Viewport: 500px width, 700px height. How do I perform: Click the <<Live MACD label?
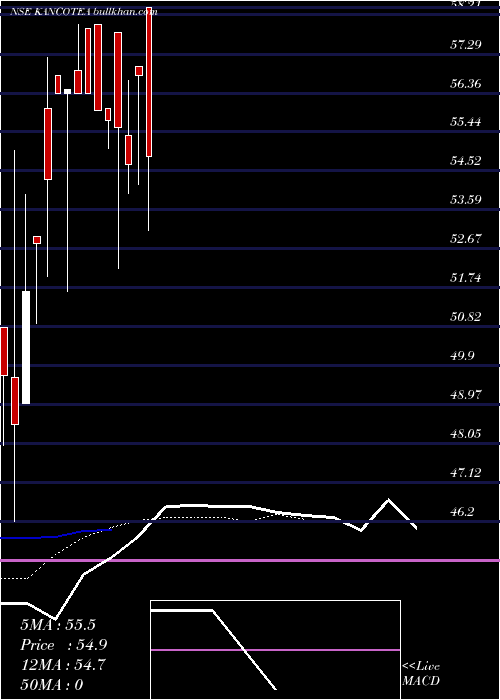[421, 673]
